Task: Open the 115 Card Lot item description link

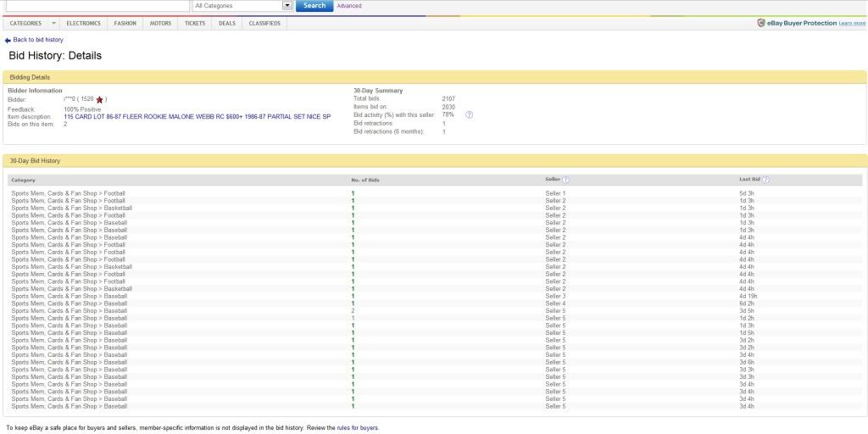Action: [197, 116]
